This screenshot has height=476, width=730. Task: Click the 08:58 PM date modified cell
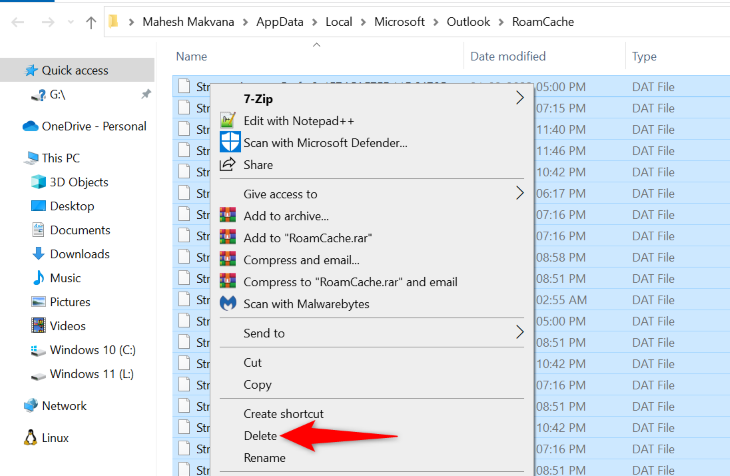561,257
